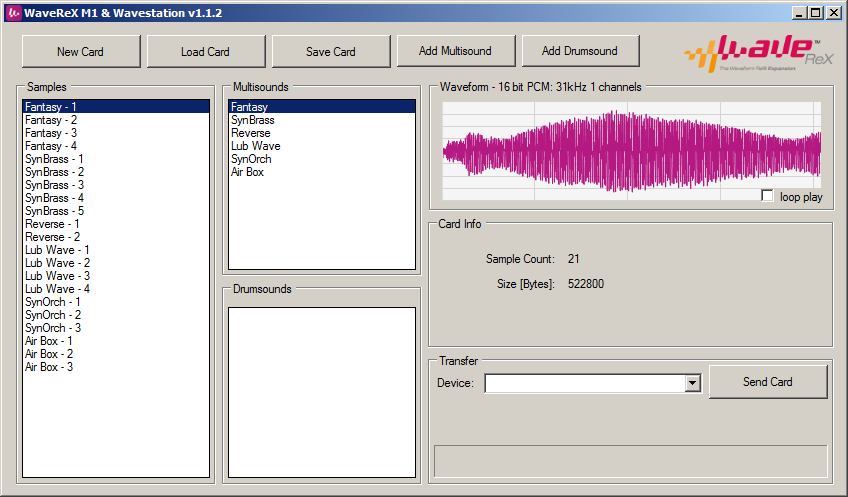Select sample Lub Wave - 1
The image size is (848, 497).
click(116, 249)
